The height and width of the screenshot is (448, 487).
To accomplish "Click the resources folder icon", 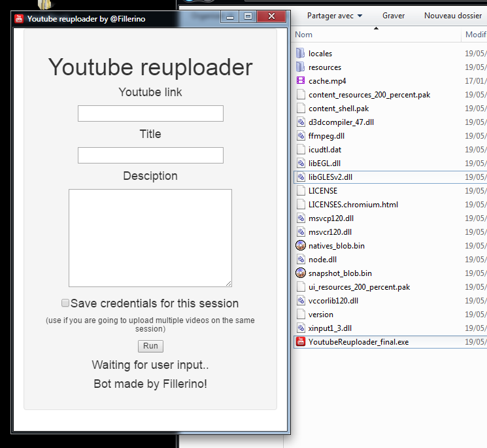I will (x=300, y=67).
